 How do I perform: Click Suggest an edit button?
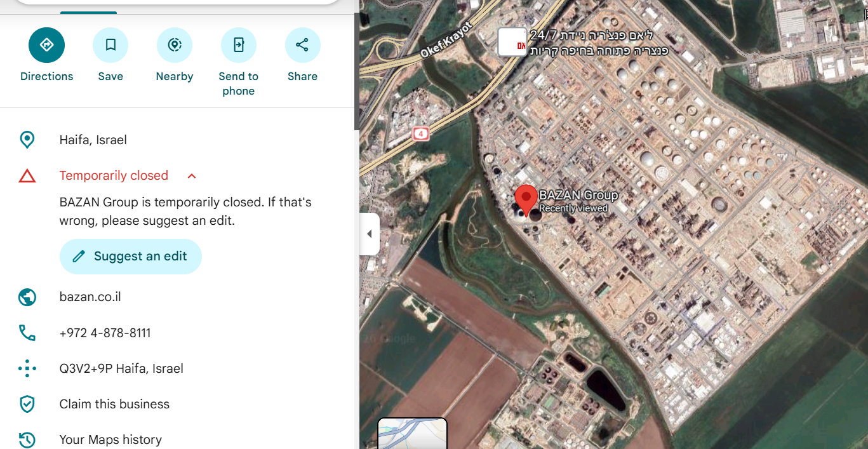(x=131, y=257)
